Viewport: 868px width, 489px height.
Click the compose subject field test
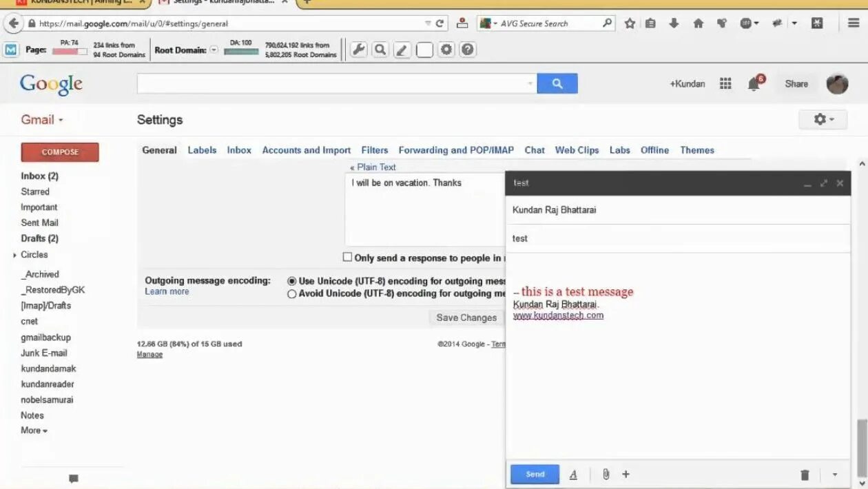678,238
